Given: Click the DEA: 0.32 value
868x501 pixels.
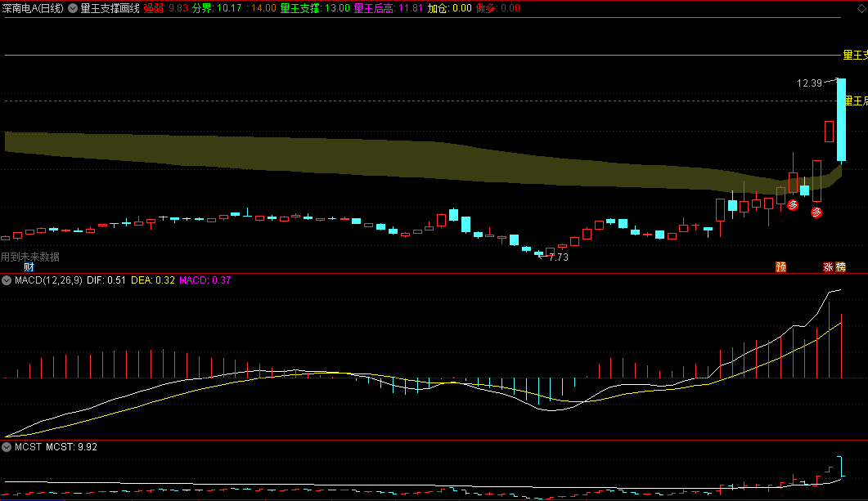Looking at the screenshot, I should pyautogui.click(x=153, y=280).
